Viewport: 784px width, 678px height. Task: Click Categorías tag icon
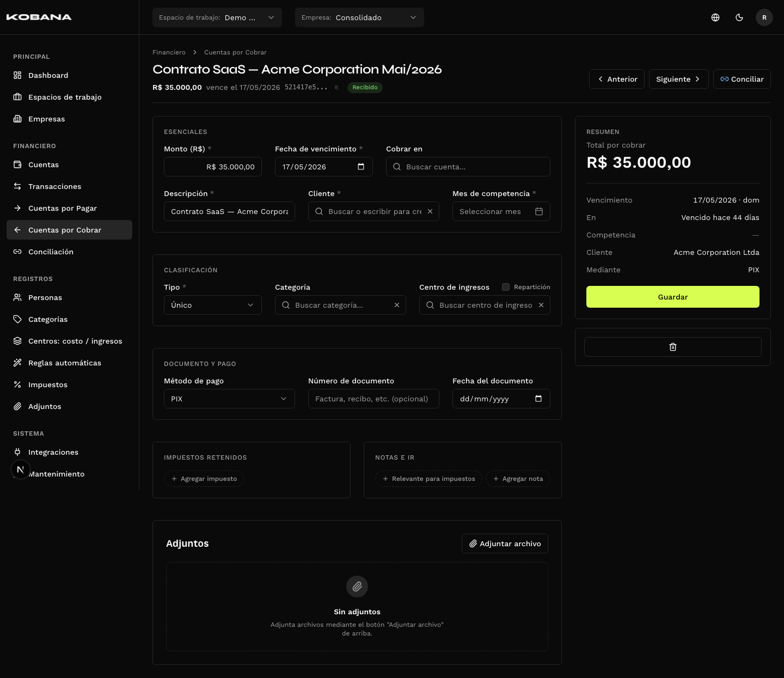pyautogui.click(x=17, y=319)
